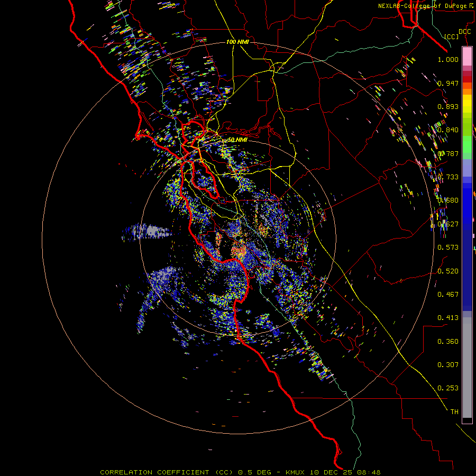Viewport: 476px width, 476px height.
Task: Click the 0.840 scale value
Action: [448, 130]
